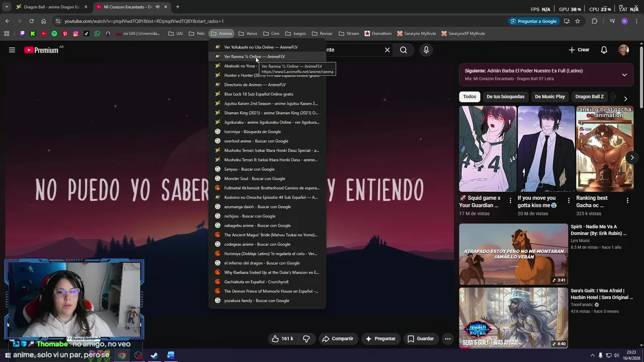Click the Preguntar button under video
The width and height of the screenshot is (644, 362).
click(380, 339)
